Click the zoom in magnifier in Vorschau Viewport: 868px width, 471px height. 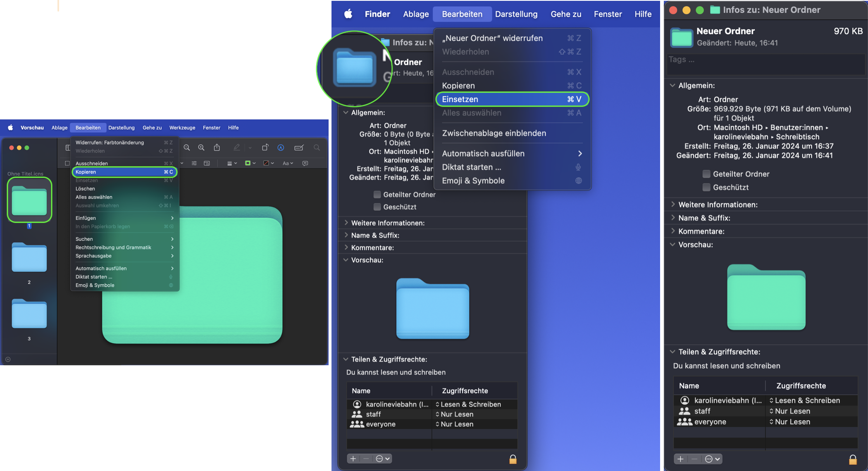tap(201, 147)
